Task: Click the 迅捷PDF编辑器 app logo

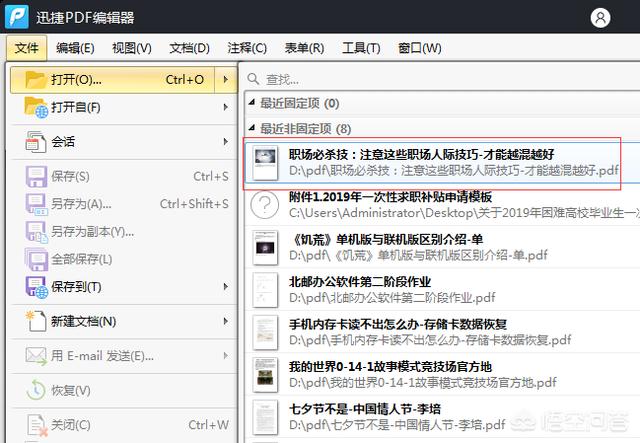Action: click(17, 17)
